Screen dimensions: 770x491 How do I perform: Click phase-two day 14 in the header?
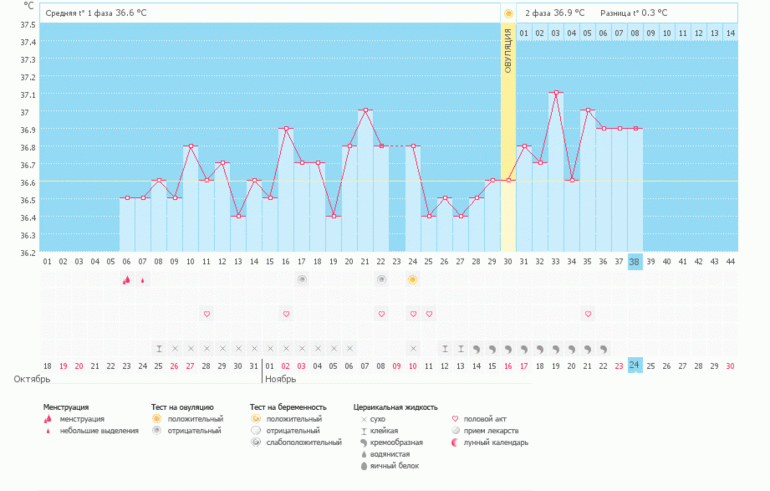click(x=730, y=33)
